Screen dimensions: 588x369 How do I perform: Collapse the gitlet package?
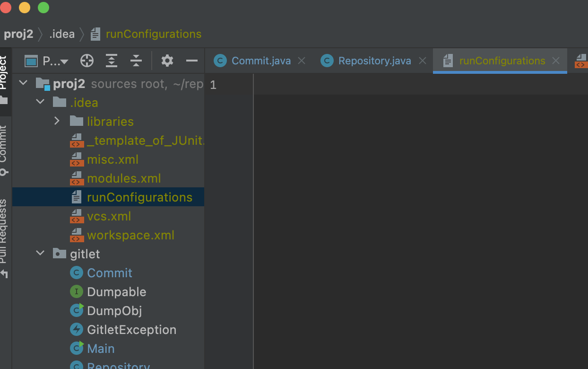[x=40, y=254]
